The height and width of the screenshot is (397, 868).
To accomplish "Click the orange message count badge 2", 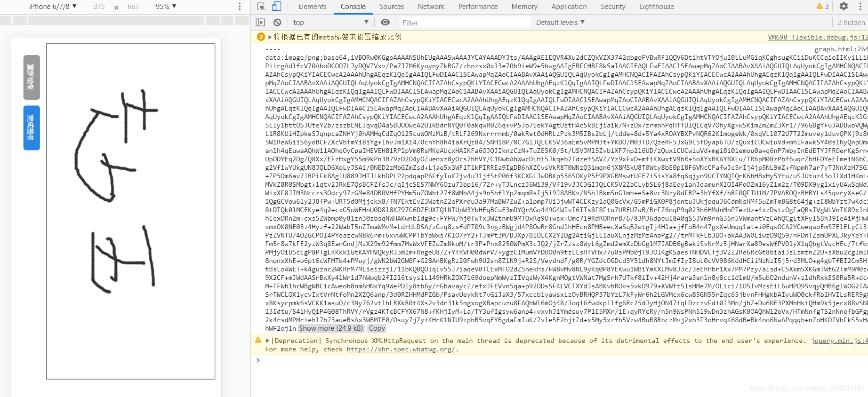I will tap(261, 37).
